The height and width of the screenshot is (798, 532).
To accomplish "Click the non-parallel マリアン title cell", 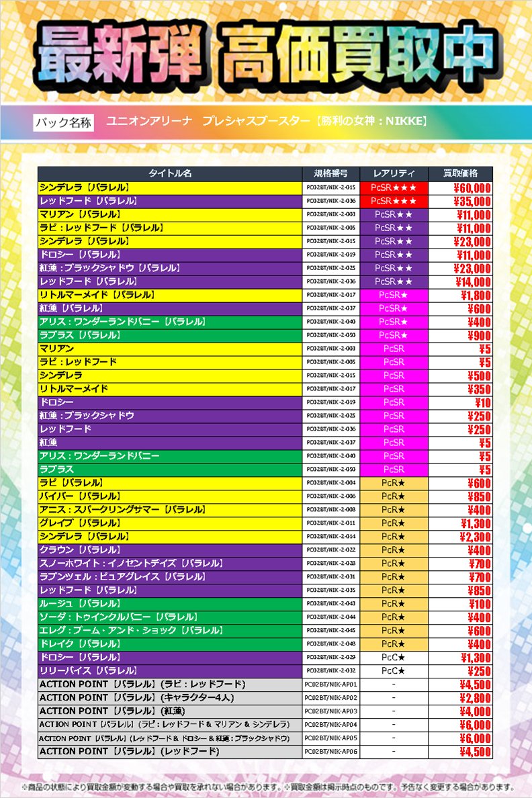I will [x=170, y=349].
